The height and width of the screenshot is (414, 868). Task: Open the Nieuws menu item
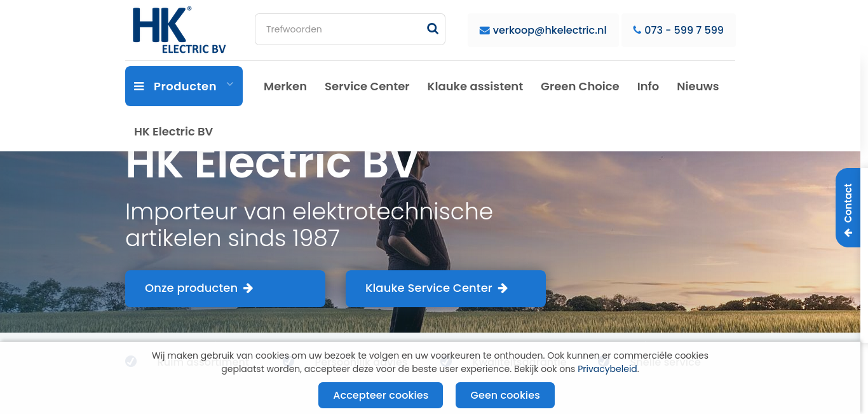(x=698, y=86)
